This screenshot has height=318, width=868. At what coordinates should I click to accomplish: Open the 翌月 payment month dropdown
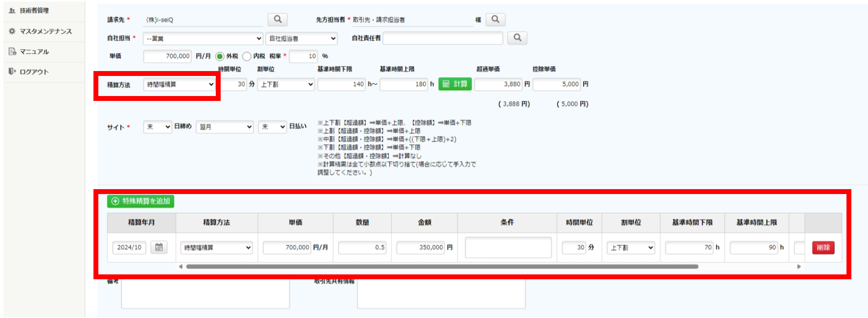(225, 127)
